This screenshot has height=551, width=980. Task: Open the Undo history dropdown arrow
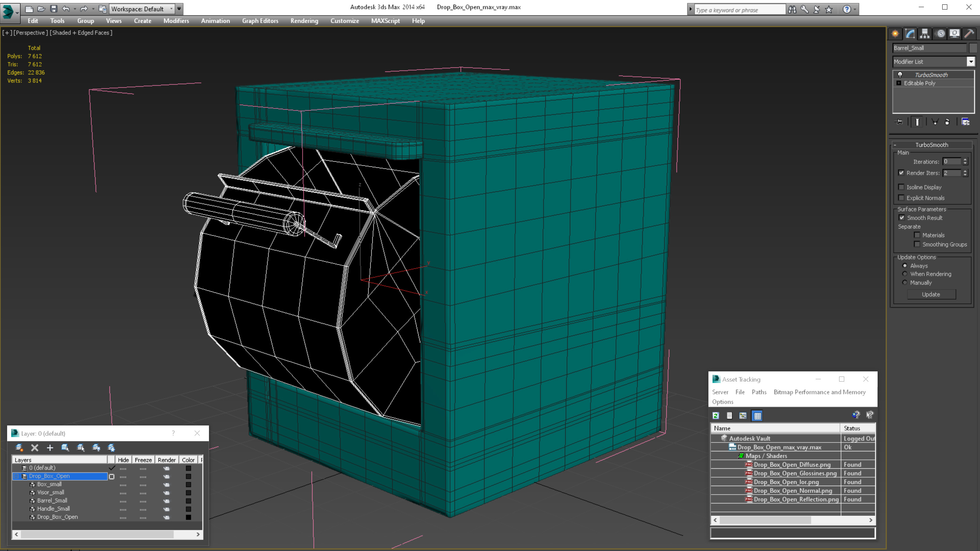[75, 9]
